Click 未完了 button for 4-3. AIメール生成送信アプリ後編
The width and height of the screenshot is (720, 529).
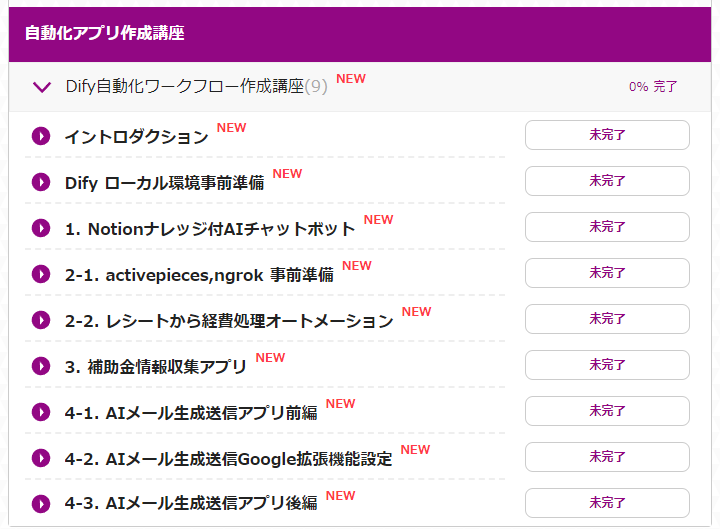pyautogui.click(x=607, y=503)
